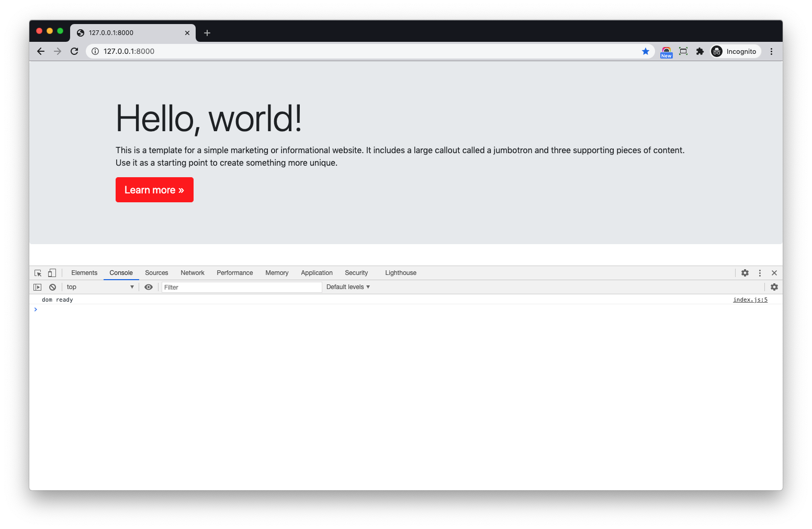Open the console settings gear
Viewport: 812px width, 529px height.
click(x=774, y=287)
